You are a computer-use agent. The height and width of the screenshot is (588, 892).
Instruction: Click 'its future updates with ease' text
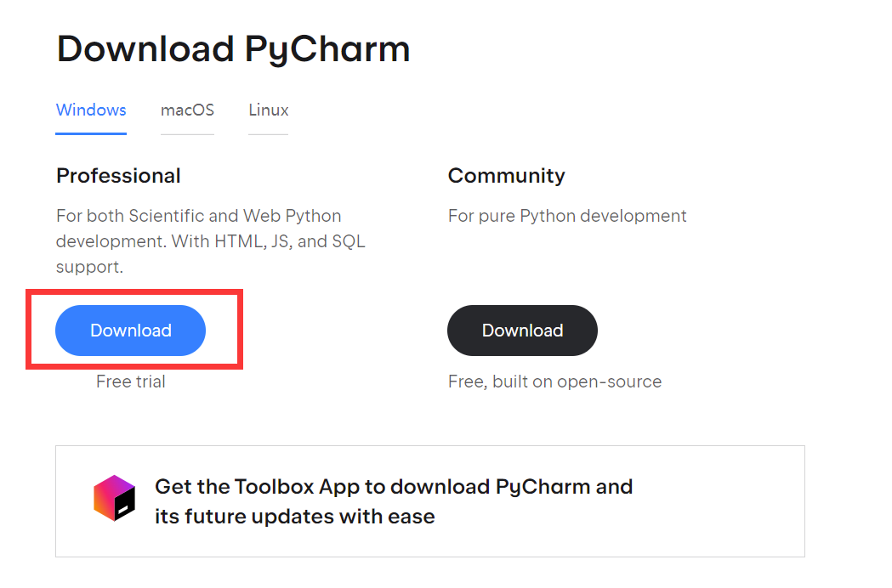tap(294, 516)
